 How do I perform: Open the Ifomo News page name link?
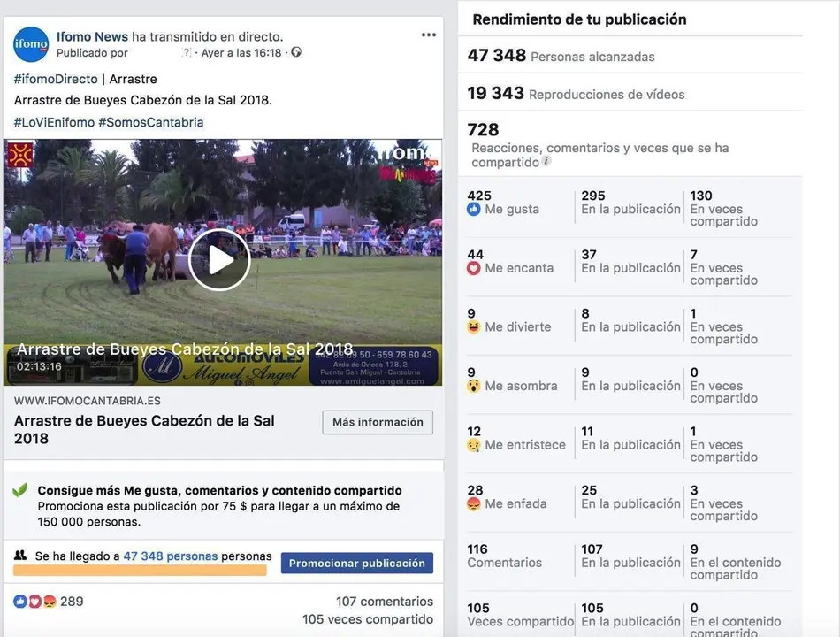[x=92, y=36]
